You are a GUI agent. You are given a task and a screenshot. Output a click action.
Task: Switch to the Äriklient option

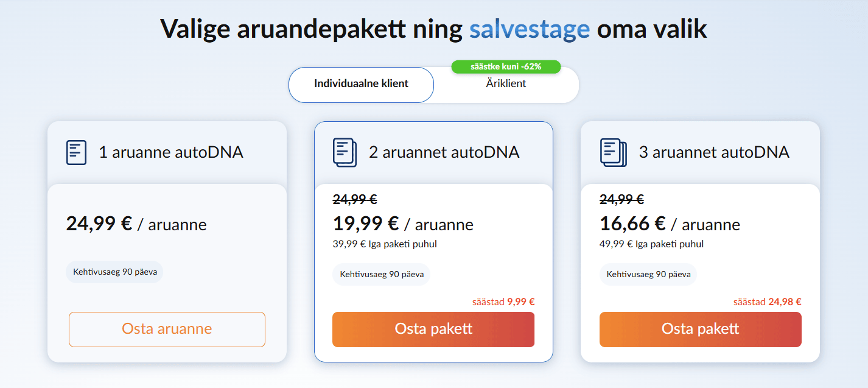[506, 85]
